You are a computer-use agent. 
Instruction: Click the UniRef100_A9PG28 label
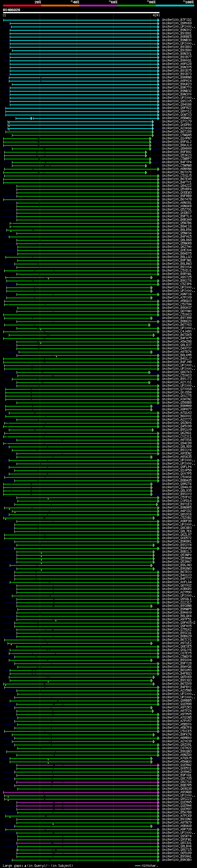click(x=177, y=64)
